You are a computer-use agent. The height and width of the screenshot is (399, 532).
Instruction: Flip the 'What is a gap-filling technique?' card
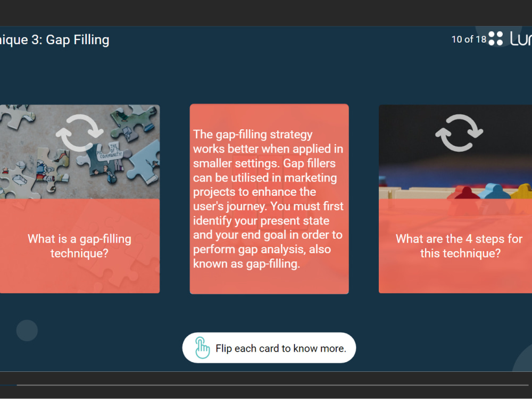click(79, 246)
